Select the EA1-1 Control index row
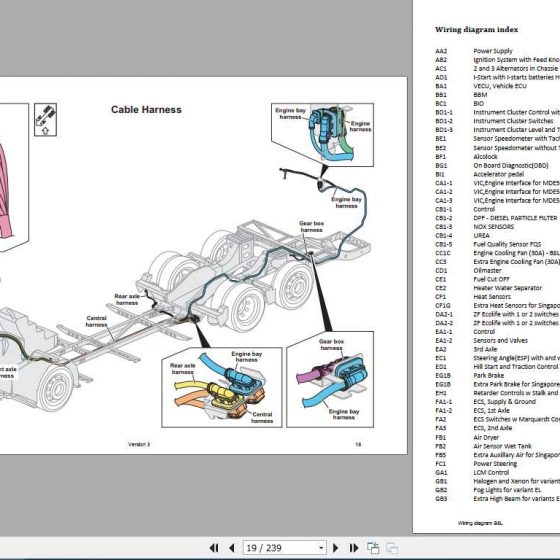Viewport: 560px width, 560px height. click(x=465, y=332)
